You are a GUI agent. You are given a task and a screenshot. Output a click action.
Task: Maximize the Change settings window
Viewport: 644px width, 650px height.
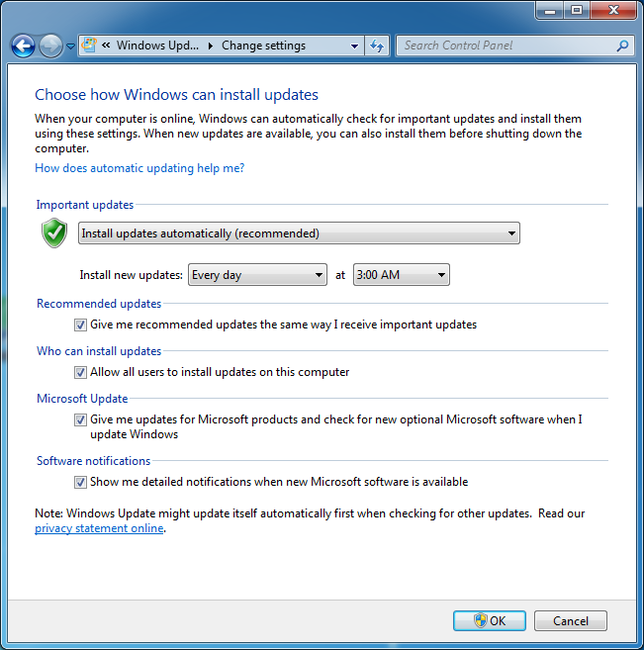pos(577,10)
